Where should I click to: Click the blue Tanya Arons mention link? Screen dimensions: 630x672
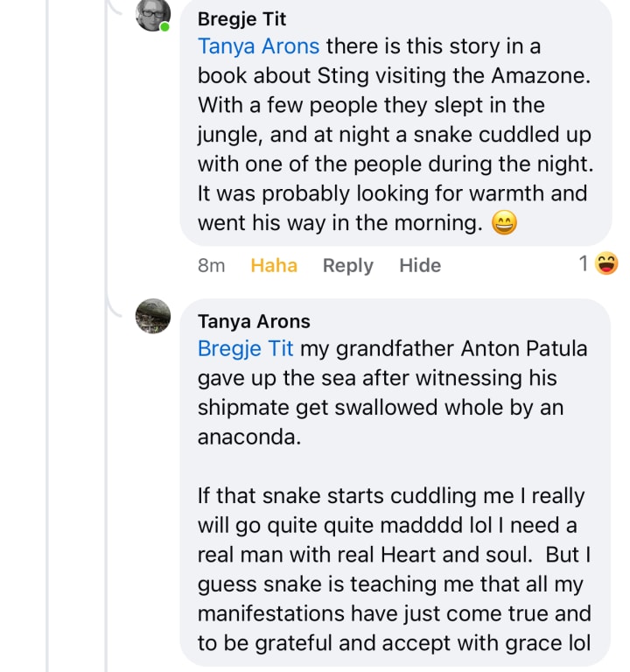(x=258, y=45)
